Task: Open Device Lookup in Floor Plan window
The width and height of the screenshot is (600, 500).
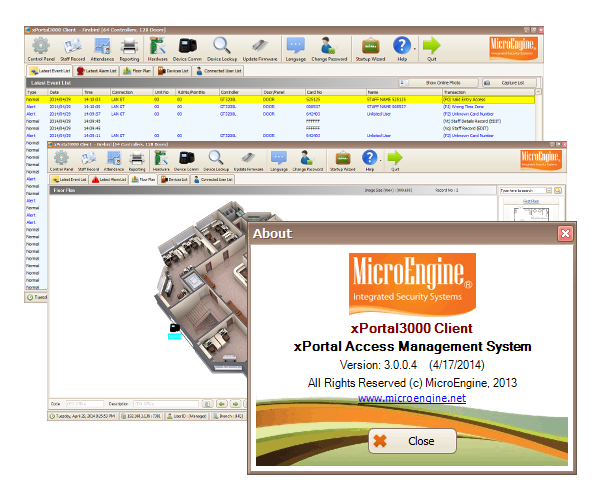Action: click(x=216, y=161)
